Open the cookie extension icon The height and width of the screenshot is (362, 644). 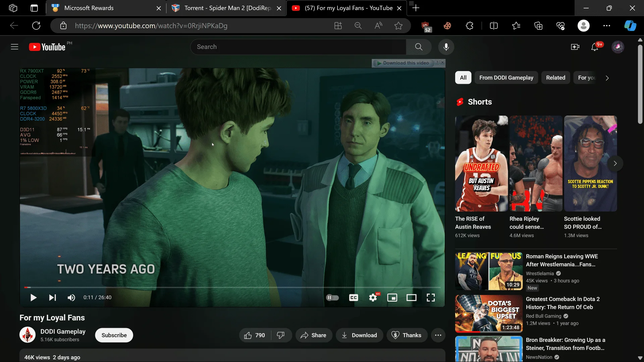(447, 26)
